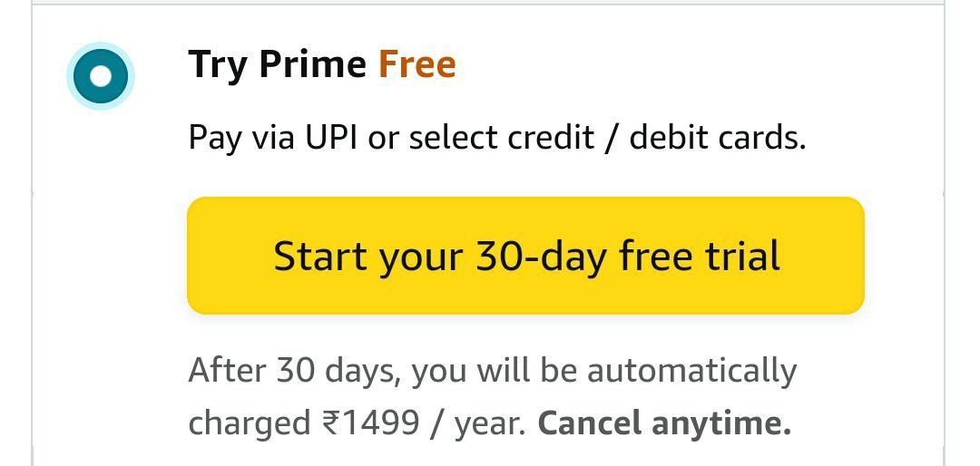
Task: Tap the "Try Prime Free" heading
Action: (x=321, y=65)
